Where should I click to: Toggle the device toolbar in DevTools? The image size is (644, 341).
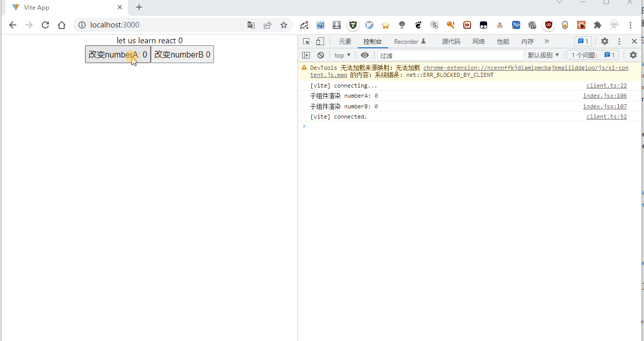(320, 42)
